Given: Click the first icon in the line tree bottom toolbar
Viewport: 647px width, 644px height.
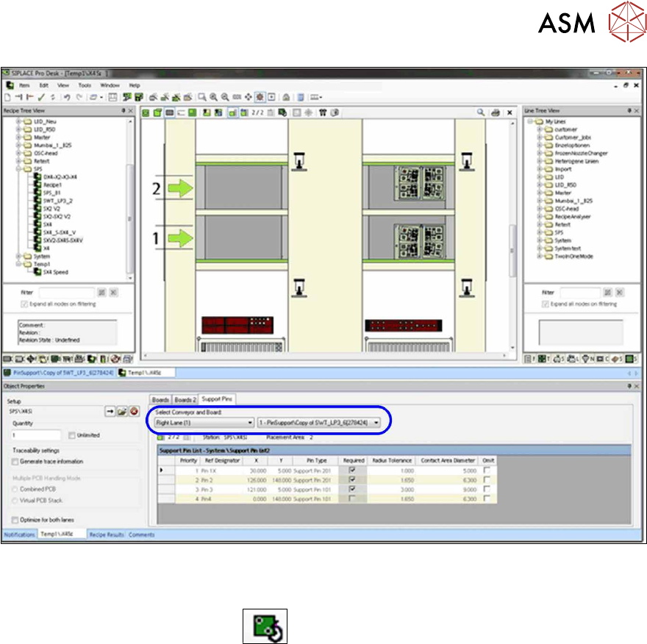Looking at the screenshot, I should (x=528, y=359).
